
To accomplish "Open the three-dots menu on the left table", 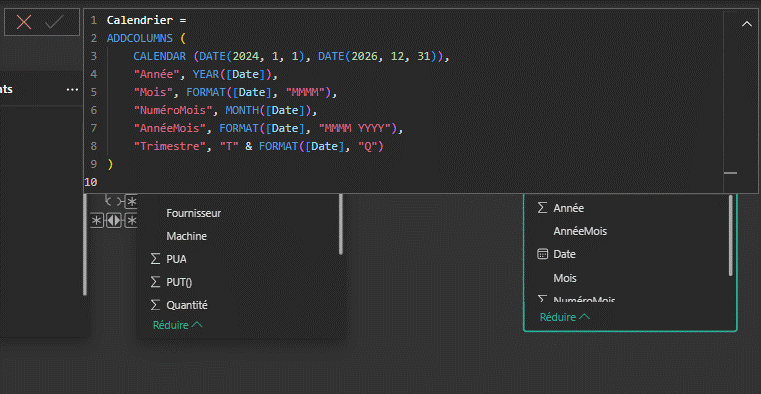I will pos(72,90).
